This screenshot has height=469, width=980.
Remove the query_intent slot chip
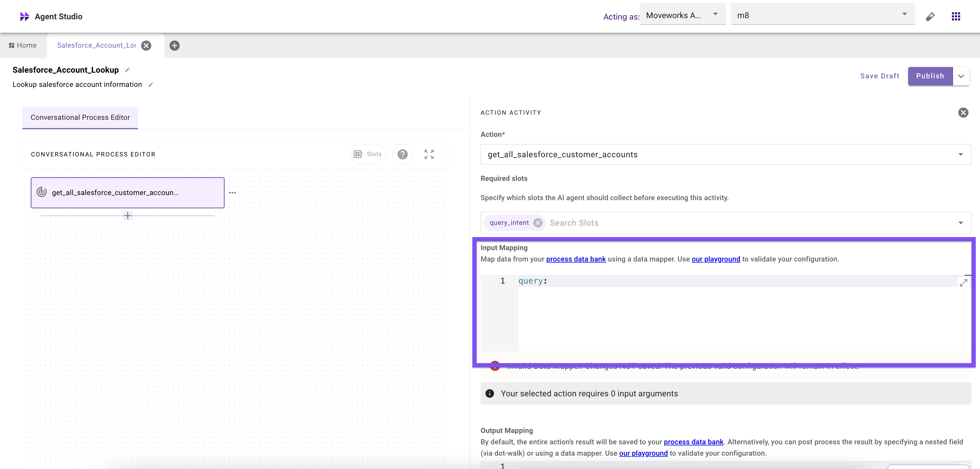537,223
